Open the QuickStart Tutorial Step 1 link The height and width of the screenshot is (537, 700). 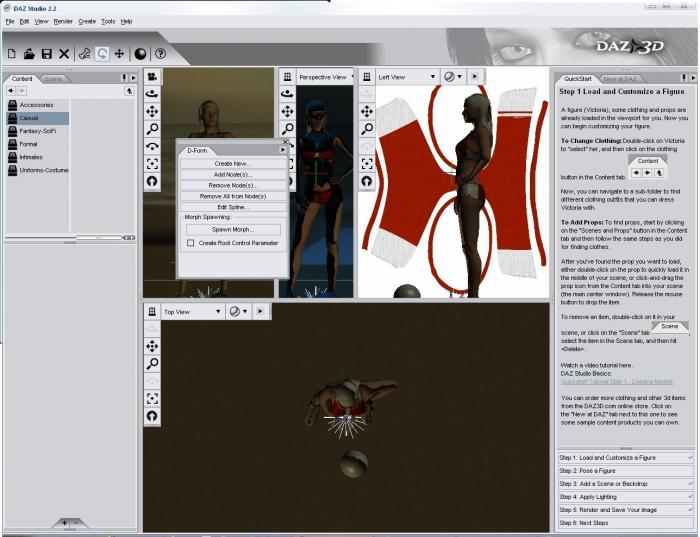(x=617, y=382)
